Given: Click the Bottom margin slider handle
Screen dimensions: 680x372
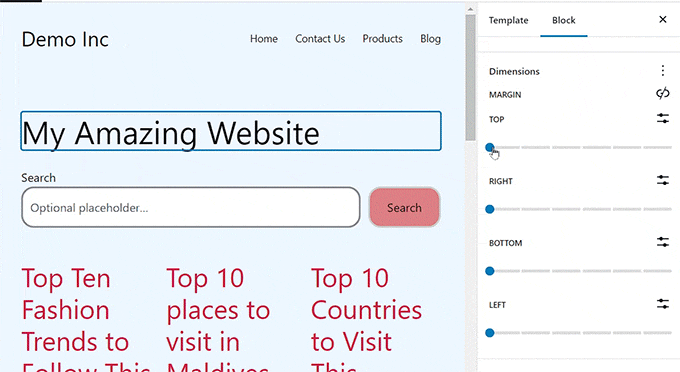Looking at the screenshot, I should click(x=490, y=271).
